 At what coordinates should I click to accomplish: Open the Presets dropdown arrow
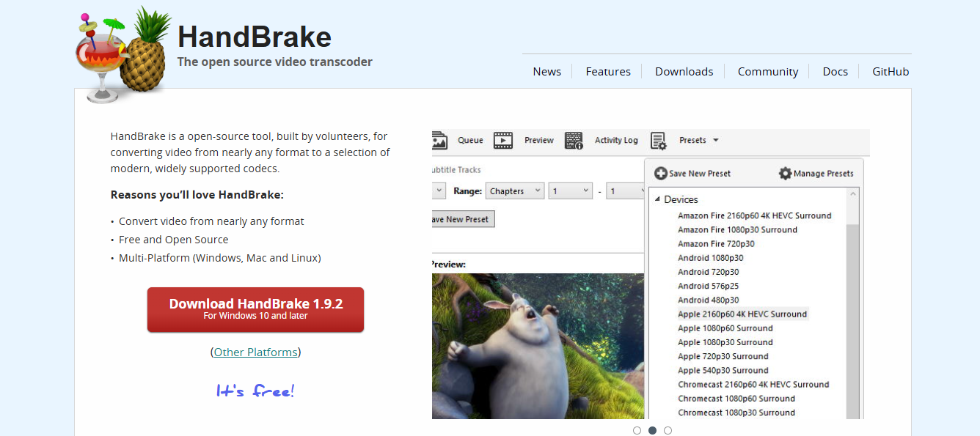(x=716, y=141)
